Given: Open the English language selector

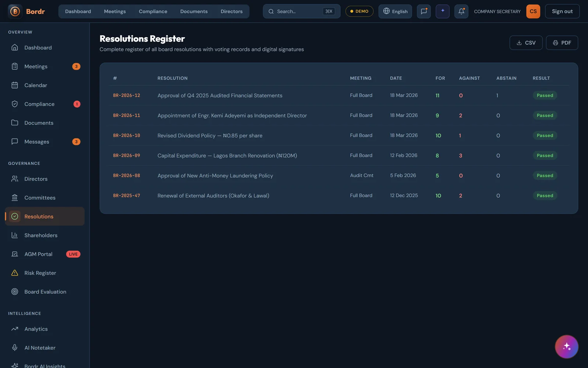Looking at the screenshot, I should [x=395, y=11].
